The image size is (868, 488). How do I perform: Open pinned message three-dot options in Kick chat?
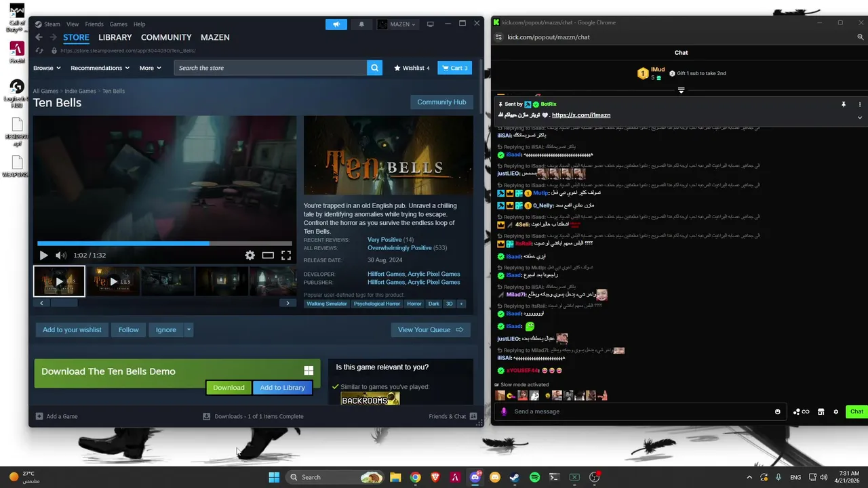[x=860, y=104]
